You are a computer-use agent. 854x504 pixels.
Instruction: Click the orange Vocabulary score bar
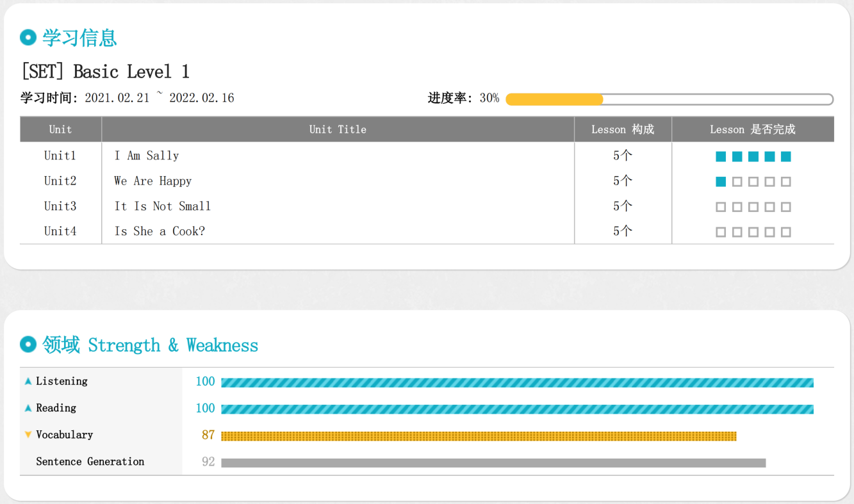(478, 436)
